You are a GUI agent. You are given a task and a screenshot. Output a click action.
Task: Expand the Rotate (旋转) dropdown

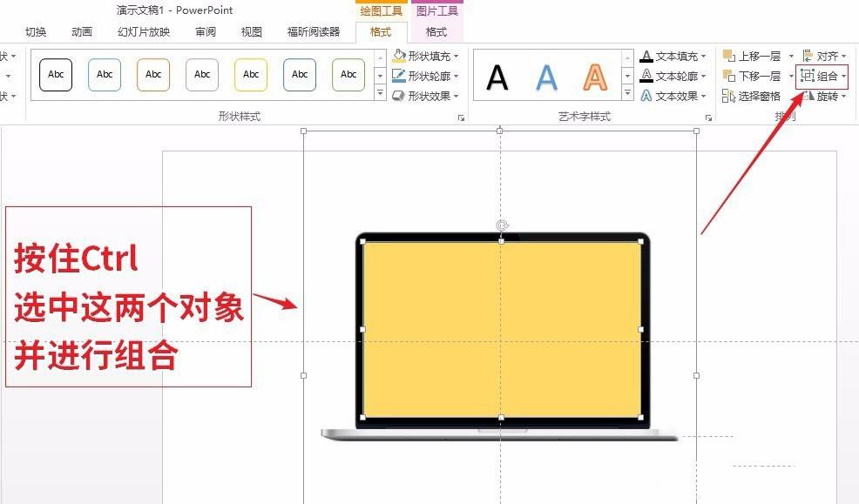coord(846,96)
